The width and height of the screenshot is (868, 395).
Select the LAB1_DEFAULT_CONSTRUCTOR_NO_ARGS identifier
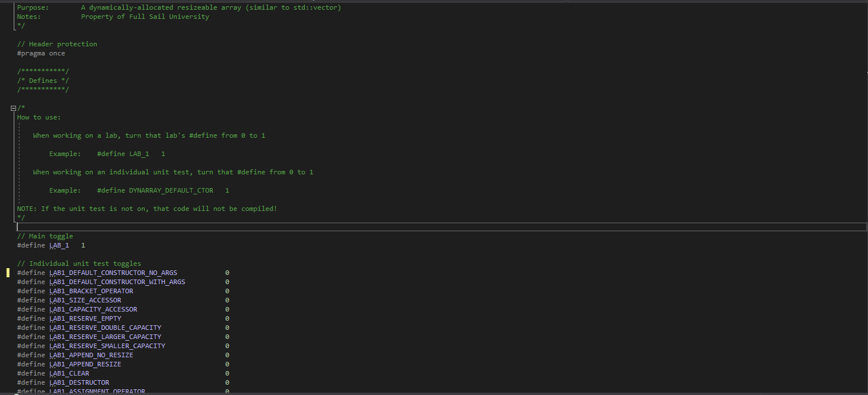pos(113,273)
